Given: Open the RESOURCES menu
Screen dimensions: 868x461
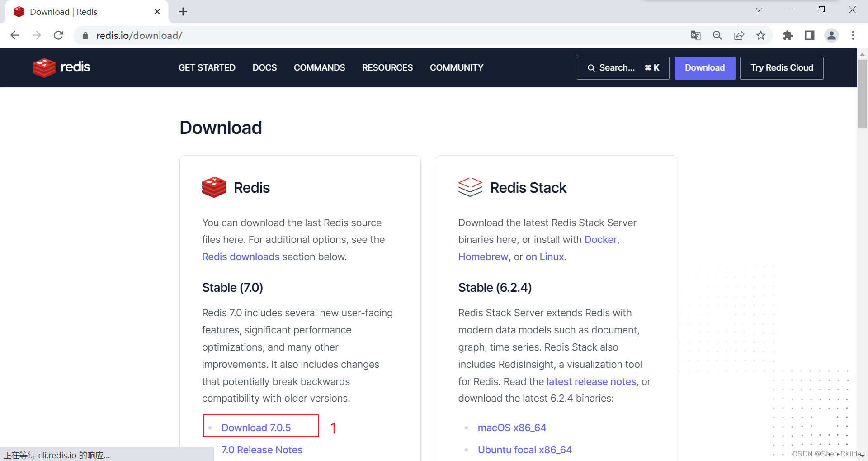Looking at the screenshot, I should [x=387, y=68].
